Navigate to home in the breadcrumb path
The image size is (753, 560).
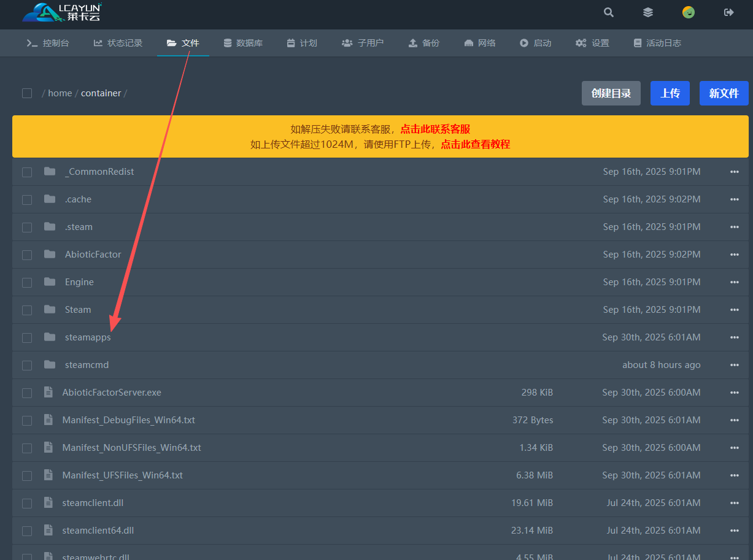(x=60, y=93)
